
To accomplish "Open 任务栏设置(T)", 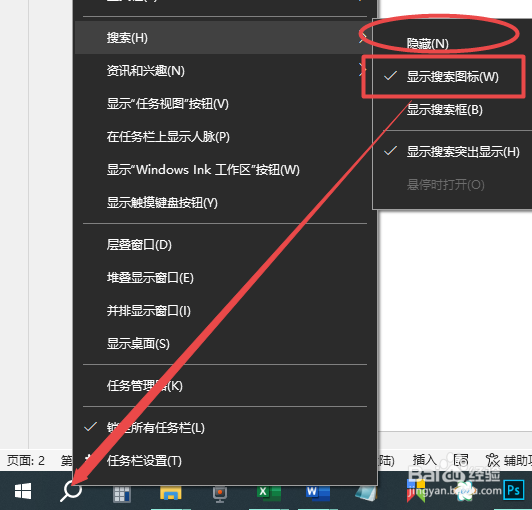I will click(225, 461).
